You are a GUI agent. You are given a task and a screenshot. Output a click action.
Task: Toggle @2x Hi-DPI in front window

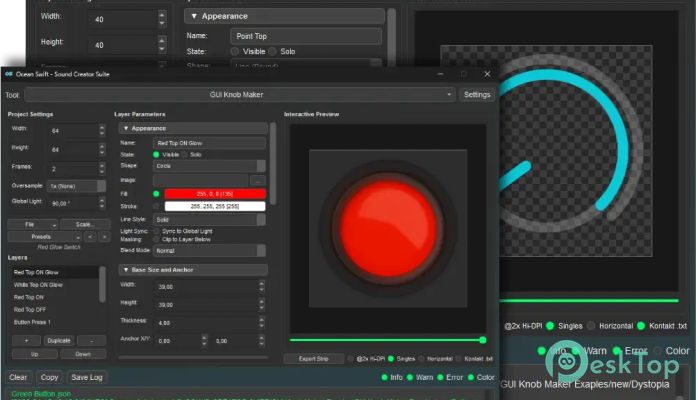coord(351,358)
